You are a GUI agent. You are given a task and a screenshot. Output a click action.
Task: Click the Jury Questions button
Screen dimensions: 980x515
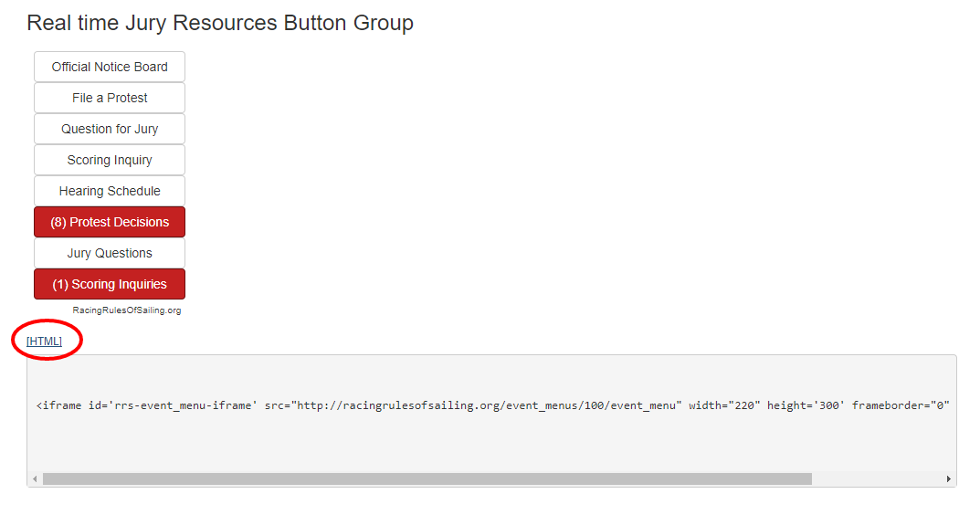click(x=110, y=253)
